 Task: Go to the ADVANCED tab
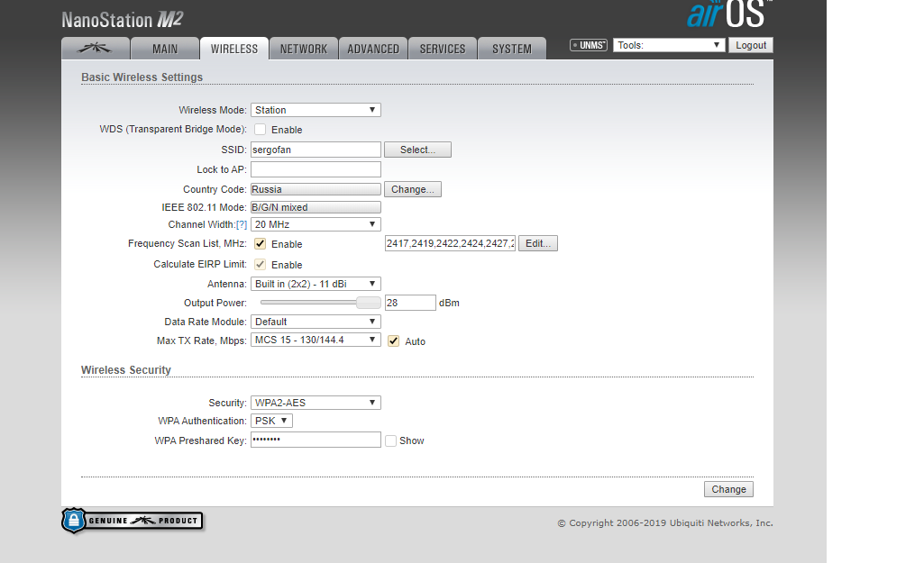point(373,49)
